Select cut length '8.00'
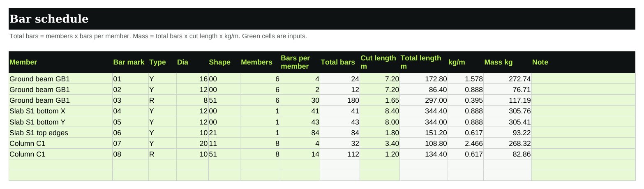 point(380,122)
